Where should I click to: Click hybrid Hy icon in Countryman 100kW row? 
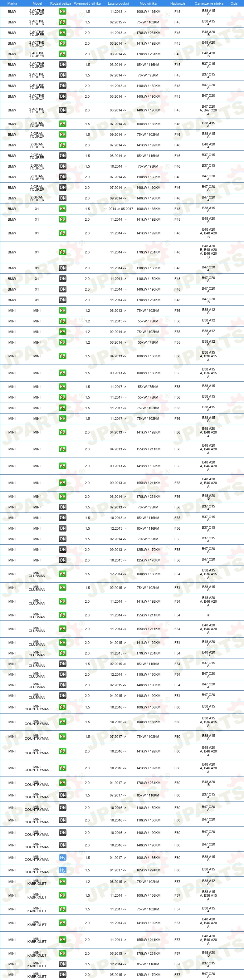click(63, 858)
